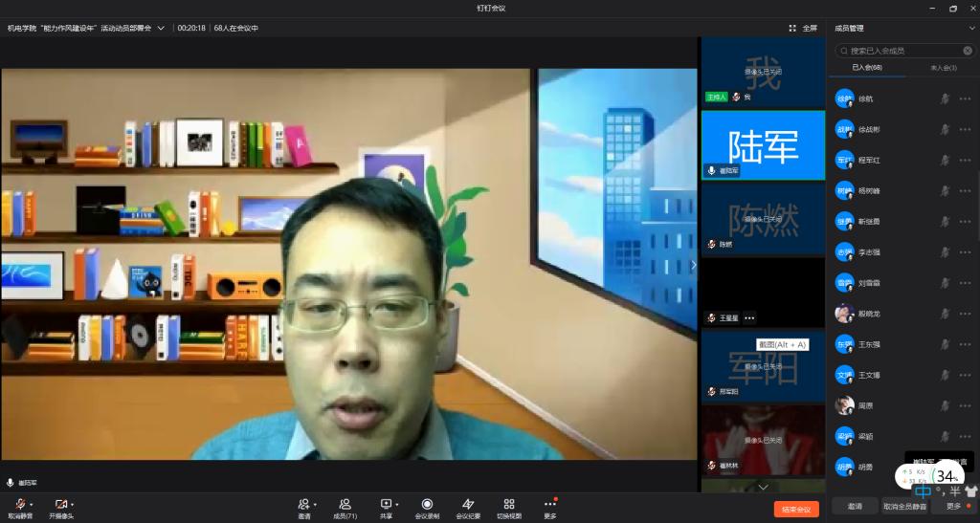Click the 切换视图 switch view icon
This screenshot has height=523, width=980.
click(509, 504)
